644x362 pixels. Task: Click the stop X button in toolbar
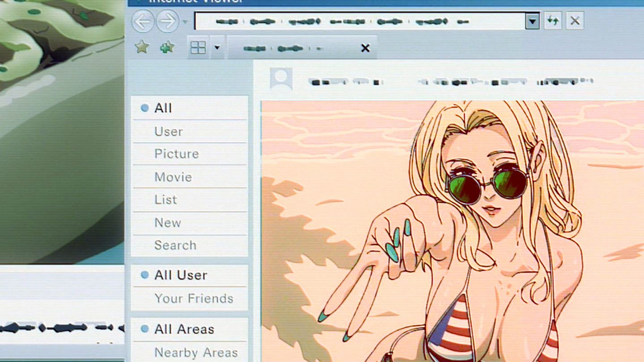coord(575,21)
